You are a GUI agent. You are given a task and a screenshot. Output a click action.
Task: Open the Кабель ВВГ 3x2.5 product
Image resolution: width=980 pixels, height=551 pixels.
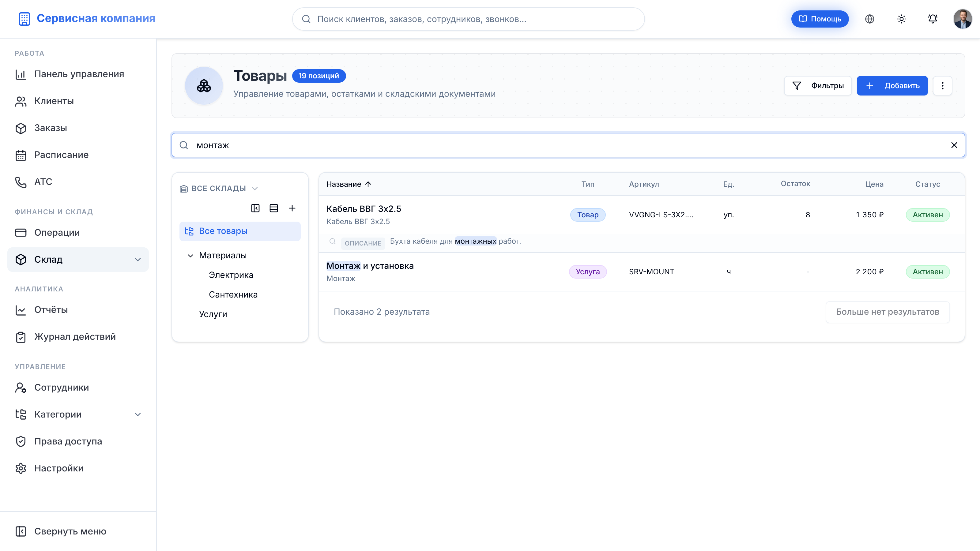click(364, 209)
